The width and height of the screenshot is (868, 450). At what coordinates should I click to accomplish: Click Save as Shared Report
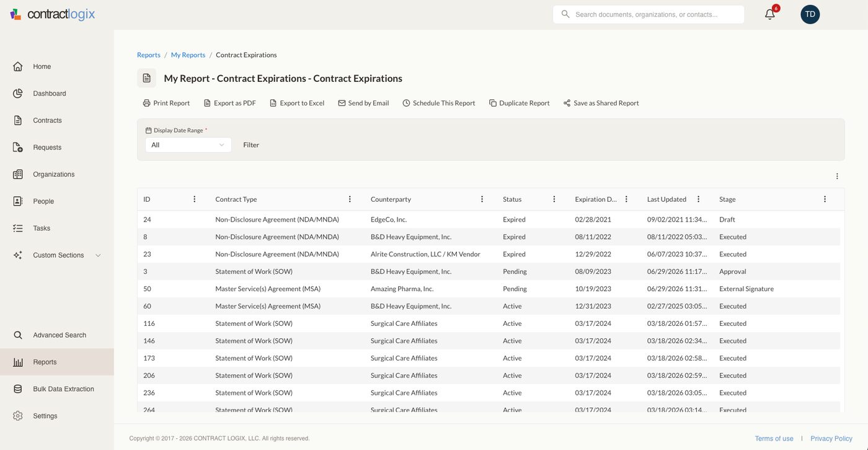(x=601, y=103)
